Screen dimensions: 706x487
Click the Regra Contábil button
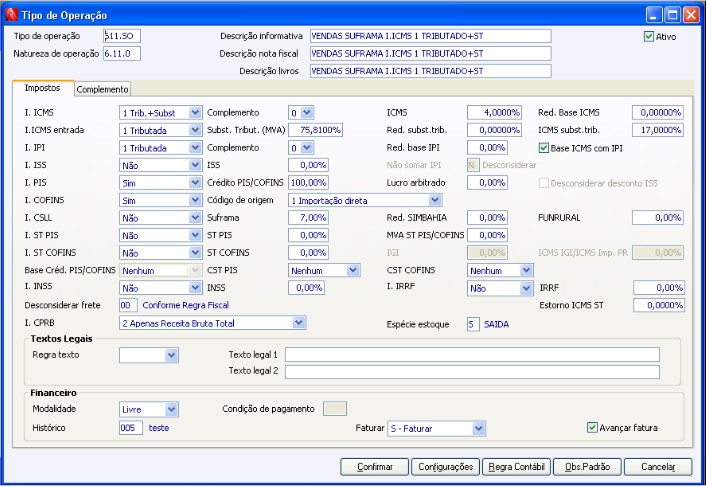(517, 467)
